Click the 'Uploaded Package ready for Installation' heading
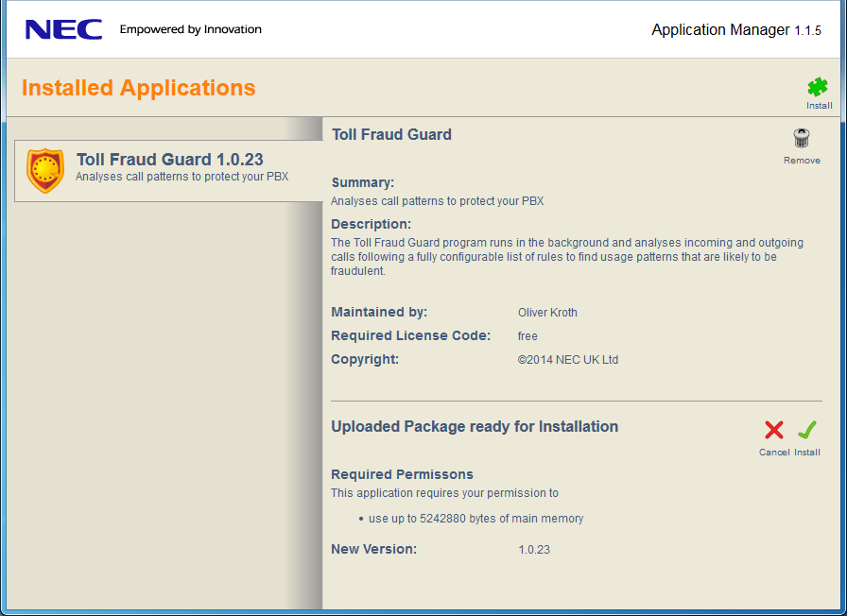 [475, 426]
